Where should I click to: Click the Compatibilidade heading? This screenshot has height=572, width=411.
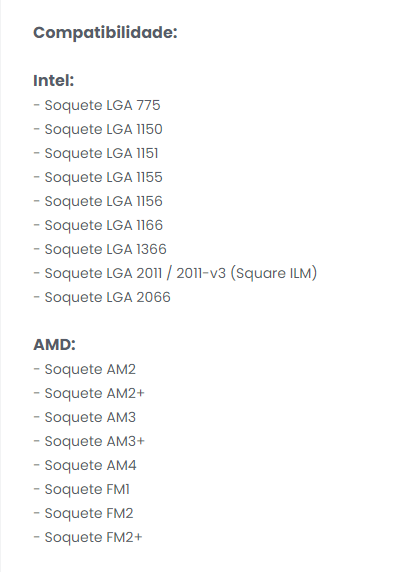point(105,33)
